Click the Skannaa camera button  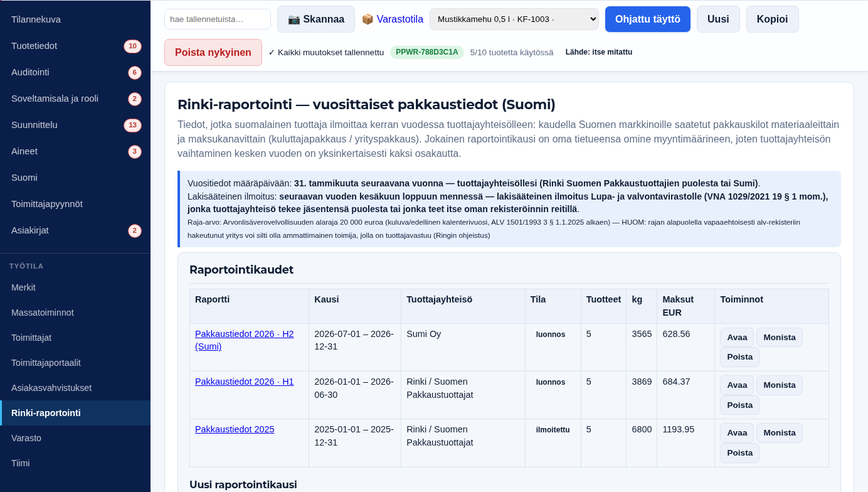tap(316, 19)
